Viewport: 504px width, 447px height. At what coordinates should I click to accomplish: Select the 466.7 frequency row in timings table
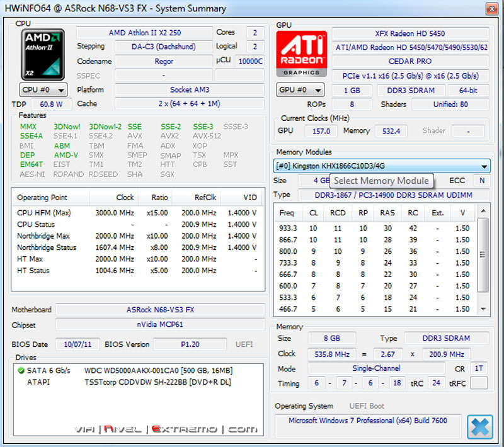click(375, 309)
